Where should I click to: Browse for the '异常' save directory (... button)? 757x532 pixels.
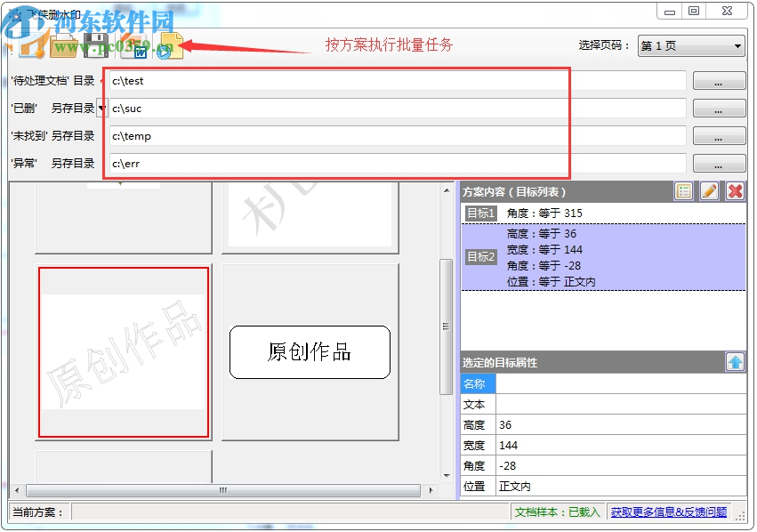[719, 163]
